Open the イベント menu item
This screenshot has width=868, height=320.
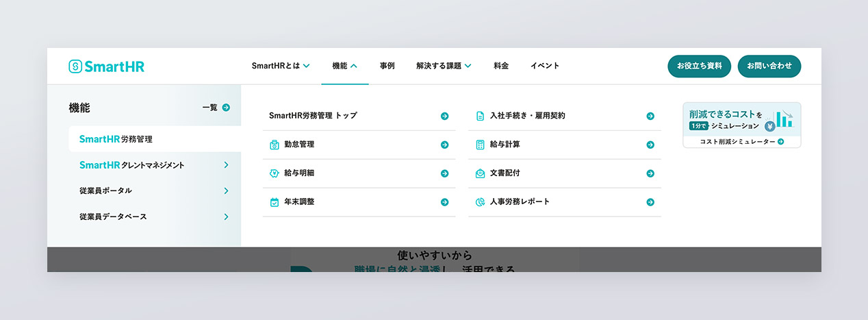(x=545, y=66)
